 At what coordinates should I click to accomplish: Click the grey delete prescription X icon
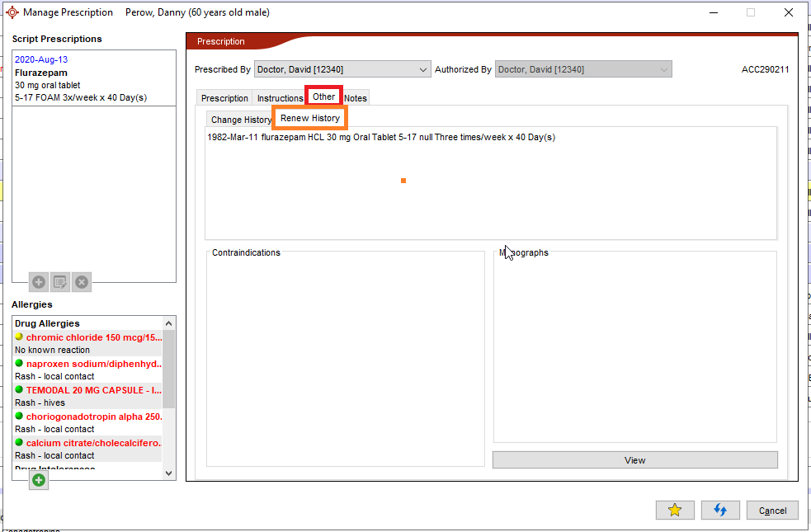(x=82, y=282)
